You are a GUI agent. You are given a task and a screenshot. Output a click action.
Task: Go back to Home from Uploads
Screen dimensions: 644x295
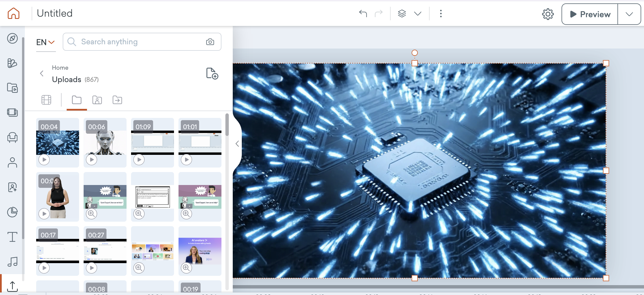[x=42, y=74]
